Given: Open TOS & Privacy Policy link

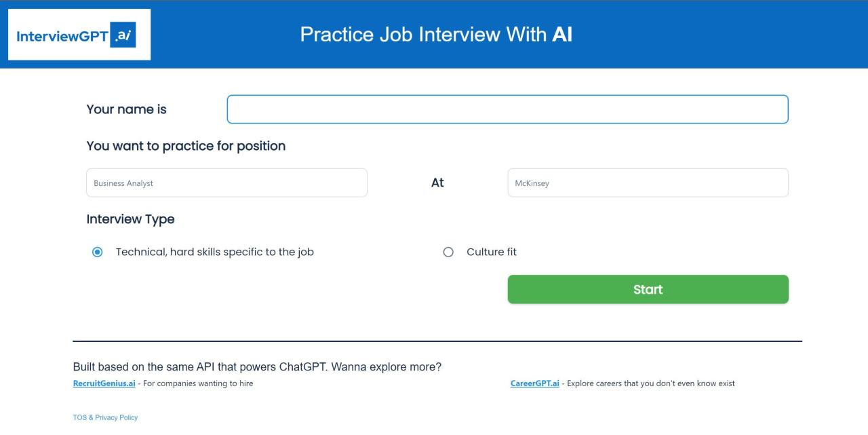Looking at the screenshot, I should [x=105, y=417].
